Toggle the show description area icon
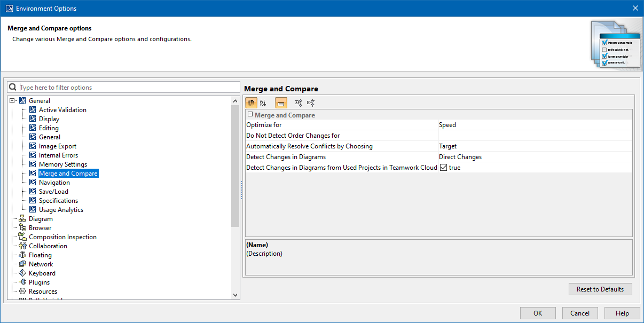The image size is (644, 323). coord(281,103)
